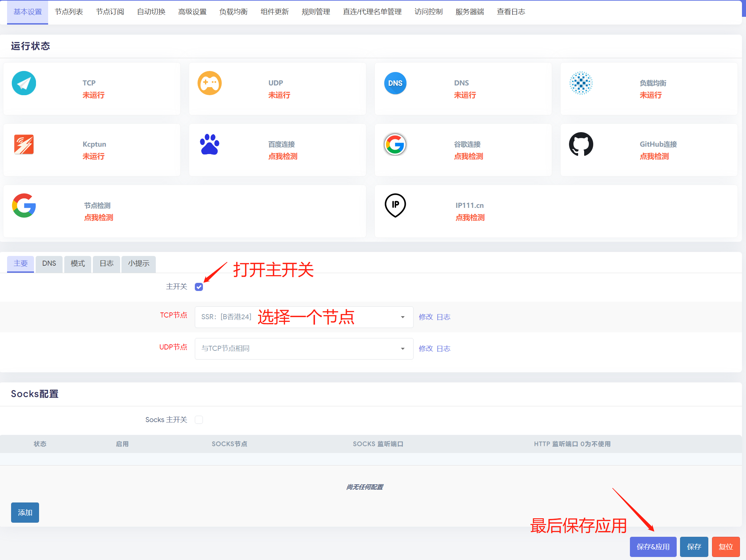
Task: Open the DNS settings sub-tab
Action: pos(49,263)
